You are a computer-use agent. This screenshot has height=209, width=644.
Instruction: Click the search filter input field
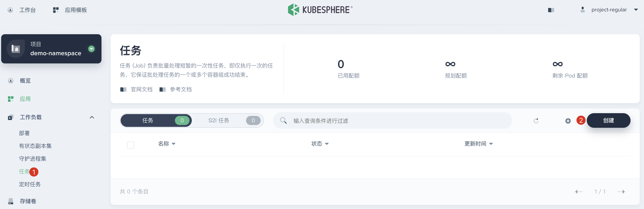click(375, 120)
